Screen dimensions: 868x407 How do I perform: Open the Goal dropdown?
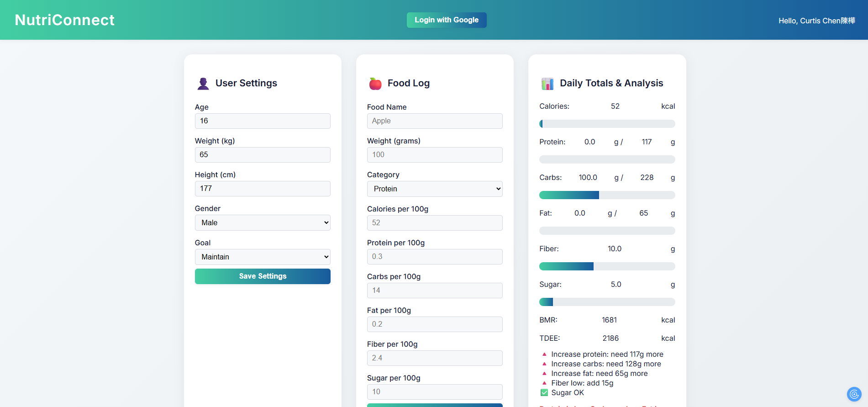point(263,257)
